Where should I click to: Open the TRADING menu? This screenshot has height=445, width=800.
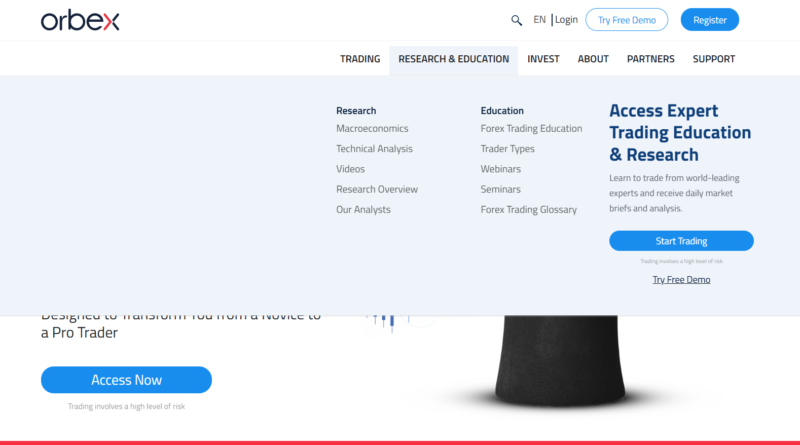360,59
